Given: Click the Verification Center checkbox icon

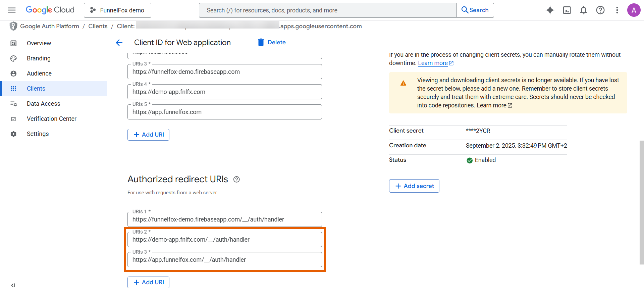Looking at the screenshot, I should 13,119.
